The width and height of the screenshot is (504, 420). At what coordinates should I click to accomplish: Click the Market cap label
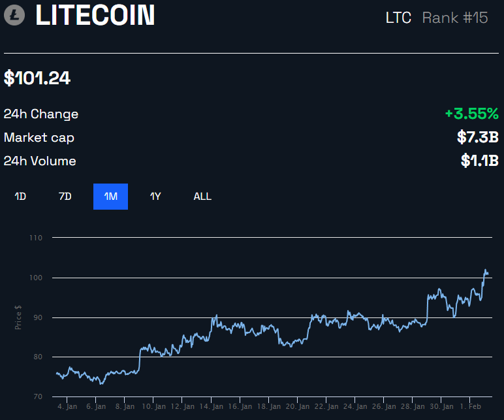[x=39, y=137]
